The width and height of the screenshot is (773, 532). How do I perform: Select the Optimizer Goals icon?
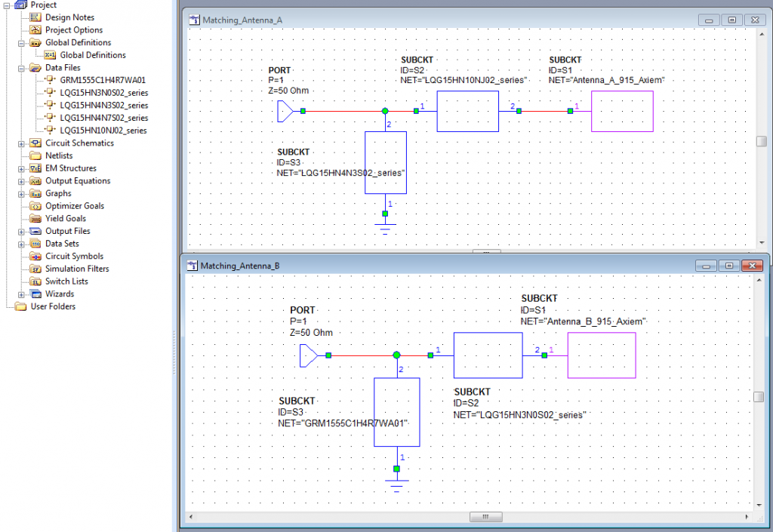(x=35, y=206)
